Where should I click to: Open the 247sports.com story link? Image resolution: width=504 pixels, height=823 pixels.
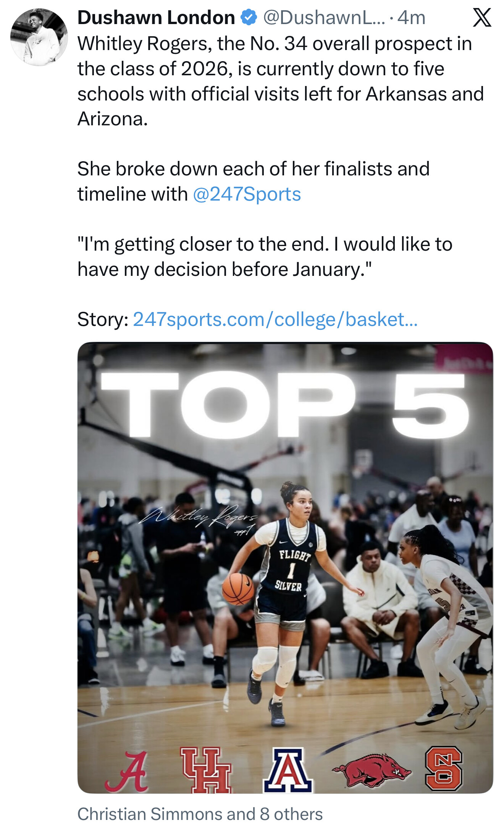point(275,319)
